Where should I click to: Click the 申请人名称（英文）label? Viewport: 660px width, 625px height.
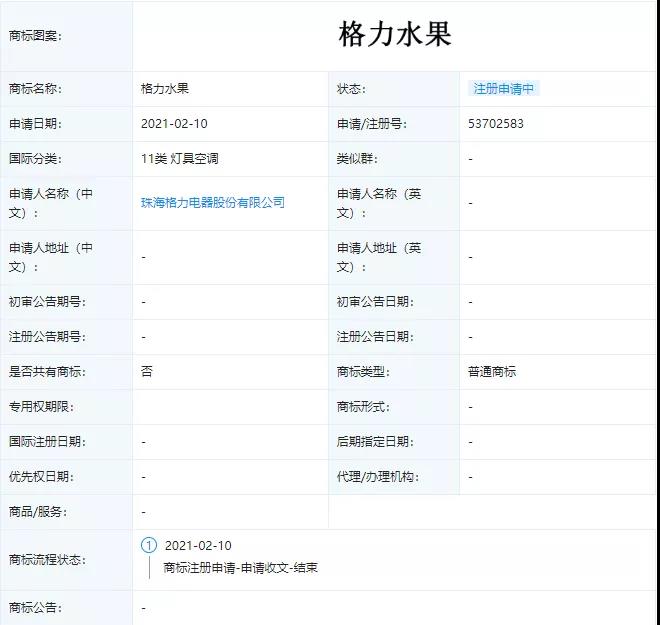tap(379, 203)
